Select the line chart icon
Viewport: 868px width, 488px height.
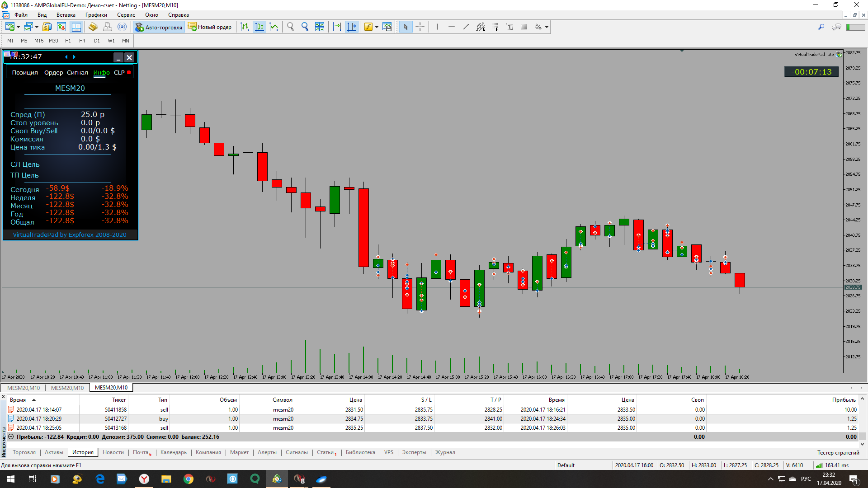(x=274, y=27)
